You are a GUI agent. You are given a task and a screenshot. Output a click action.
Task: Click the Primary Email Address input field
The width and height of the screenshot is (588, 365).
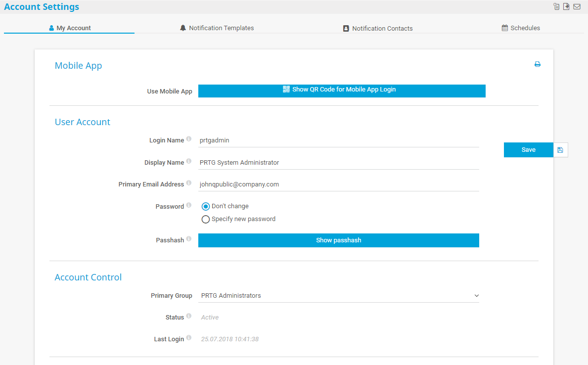(x=339, y=184)
